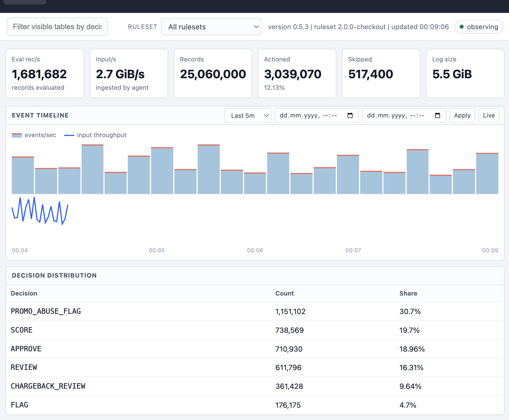Image resolution: width=509 pixels, height=420 pixels.
Task: Select the APPROVE decision row
Action: coord(255,349)
